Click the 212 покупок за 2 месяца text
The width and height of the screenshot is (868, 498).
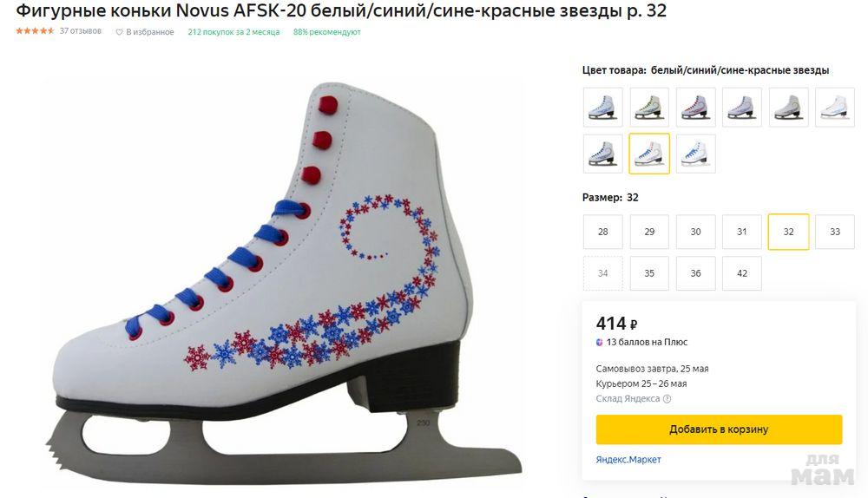tap(232, 32)
